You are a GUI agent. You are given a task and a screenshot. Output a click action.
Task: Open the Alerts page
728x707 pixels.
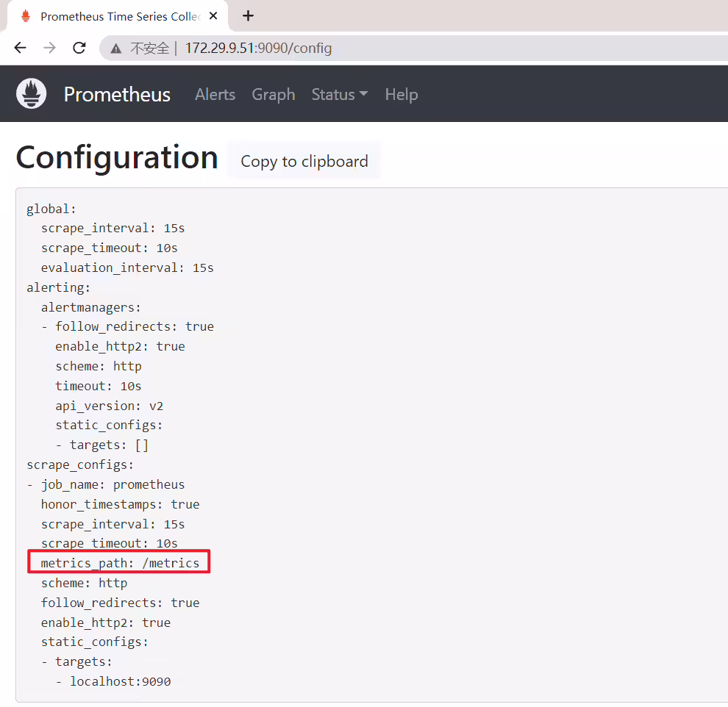tap(215, 95)
